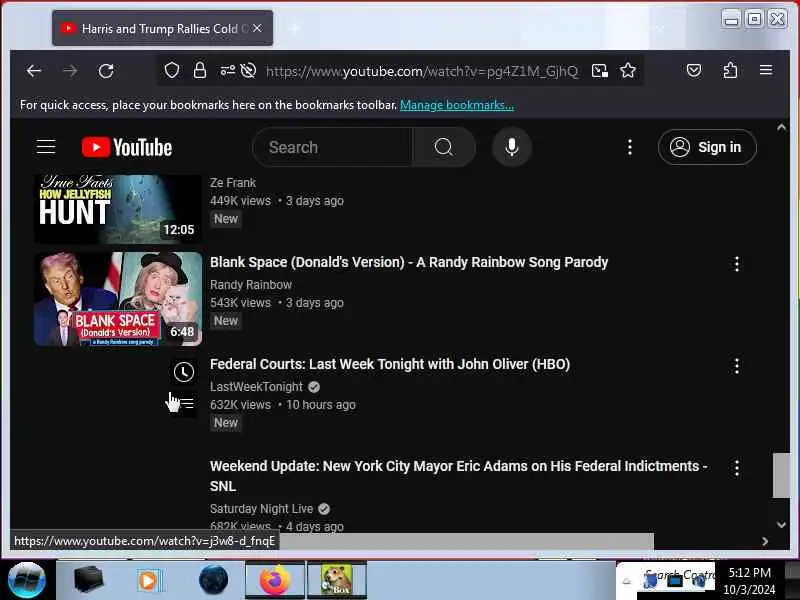Viewport: 800px width, 600px height.
Task: Add Federal Courts video to Watch later
Action: point(184,372)
